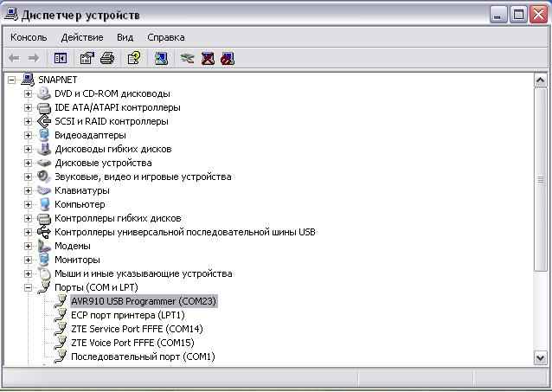This screenshot has height=392, width=552.
Task: Click the scrollbar down arrow
Action: coord(541,358)
